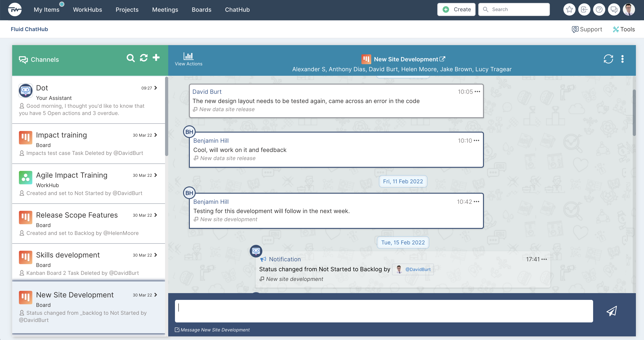Send the message with paper plane icon
The image size is (644, 340).
(x=612, y=311)
